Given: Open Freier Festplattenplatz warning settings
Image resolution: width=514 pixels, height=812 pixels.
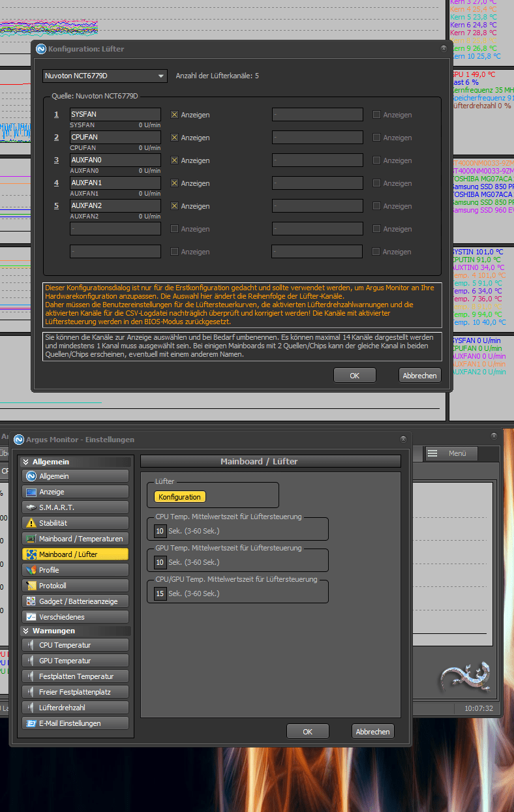Looking at the screenshot, I should click(x=75, y=692).
